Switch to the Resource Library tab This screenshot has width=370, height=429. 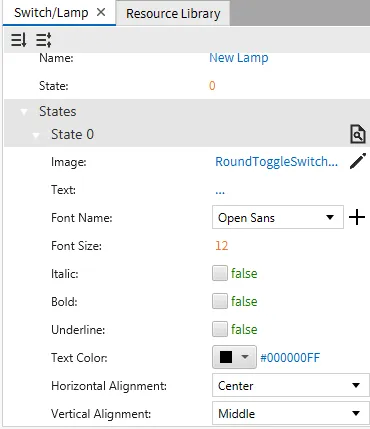[x=173, y=13]
